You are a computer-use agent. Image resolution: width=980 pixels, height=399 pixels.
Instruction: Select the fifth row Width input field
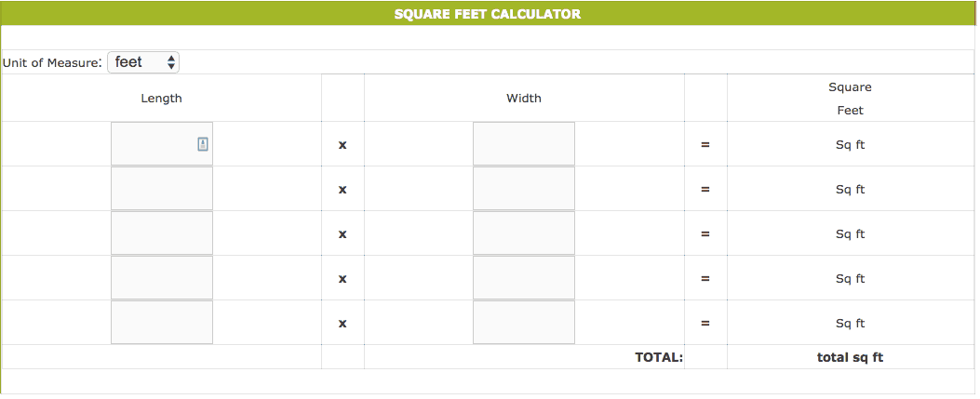pyautogui.click(x=523, y=323)
